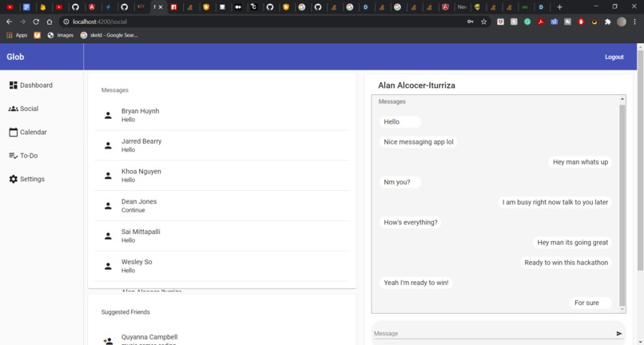Open the Settings sidebar item
This screenshot has width=644, height=345.
[x=26, y=179]
